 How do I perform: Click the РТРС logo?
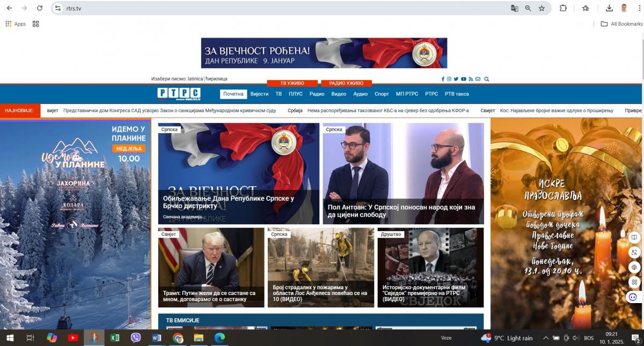click(179, 94)
